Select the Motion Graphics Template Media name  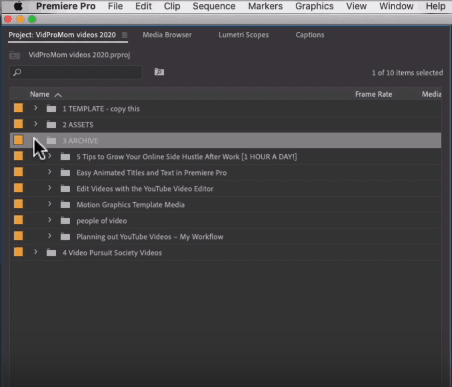click(x=130, y=205)
